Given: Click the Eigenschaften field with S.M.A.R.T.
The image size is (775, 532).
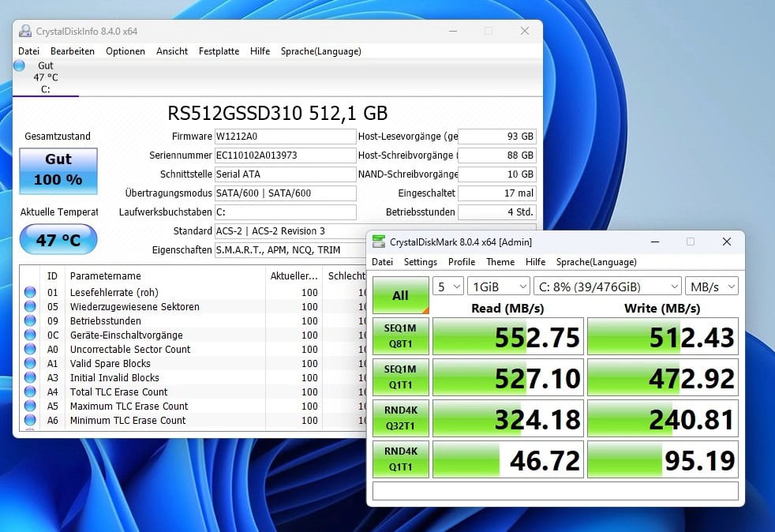Looking at the screenshot, I should [x=290, y=249].
